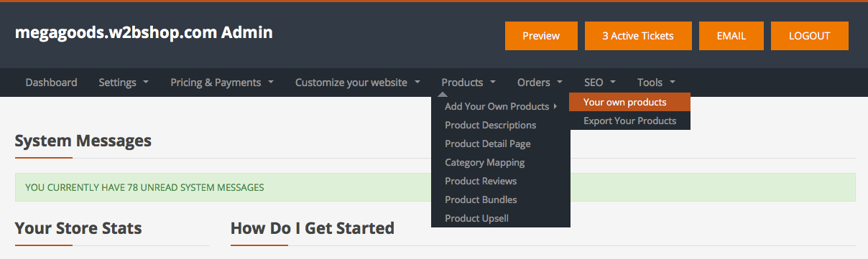Open the 3 Active Tickets button
The height and width of the screenshot is (259, 868).
[639, 36]
